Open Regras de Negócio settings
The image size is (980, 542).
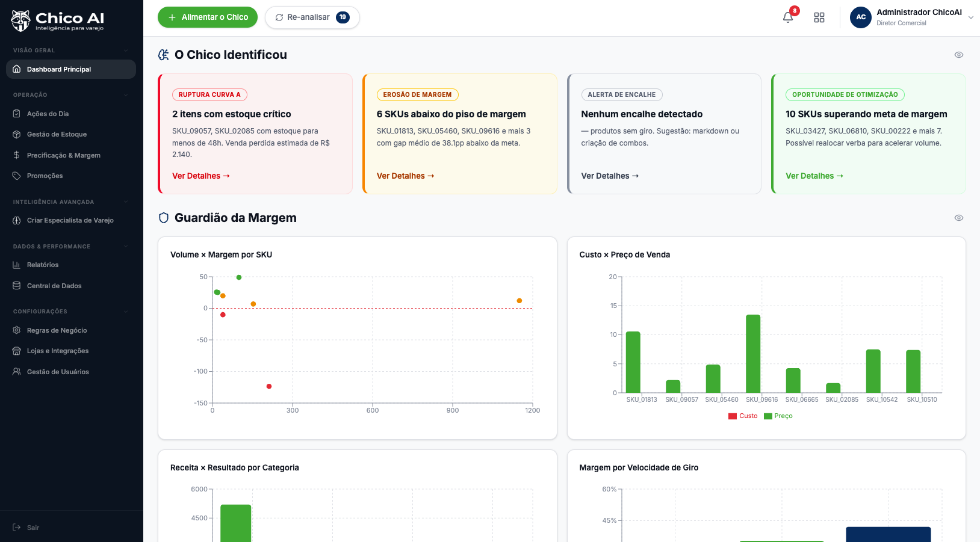coord(71,330)
